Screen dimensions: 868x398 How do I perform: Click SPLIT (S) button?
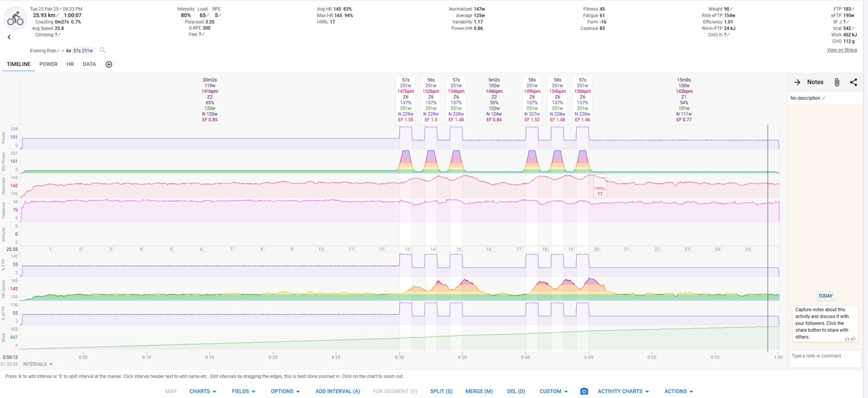coord(441,391)
